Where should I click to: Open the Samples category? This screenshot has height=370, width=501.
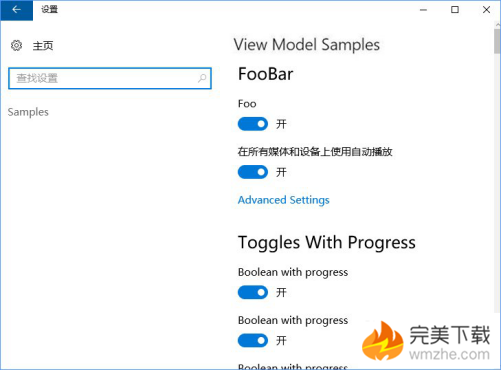(28, 112)
